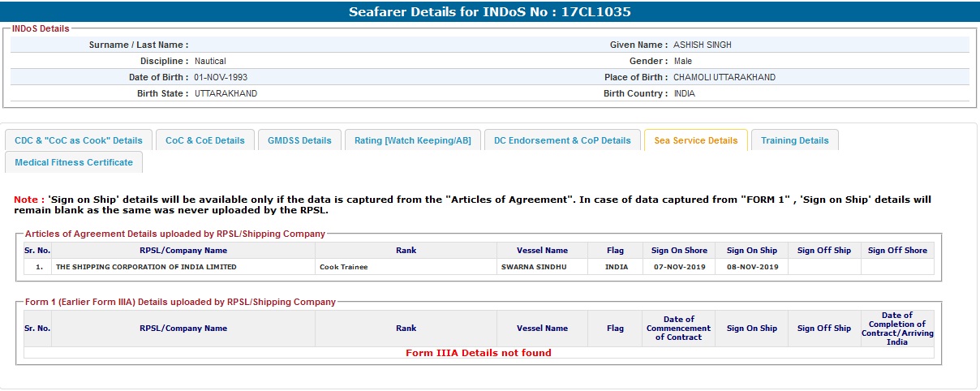Image resolution: width=980 pixels, height=391 pixels.
Task: Click the Seafarer Details page title bar
Action: 490,12
